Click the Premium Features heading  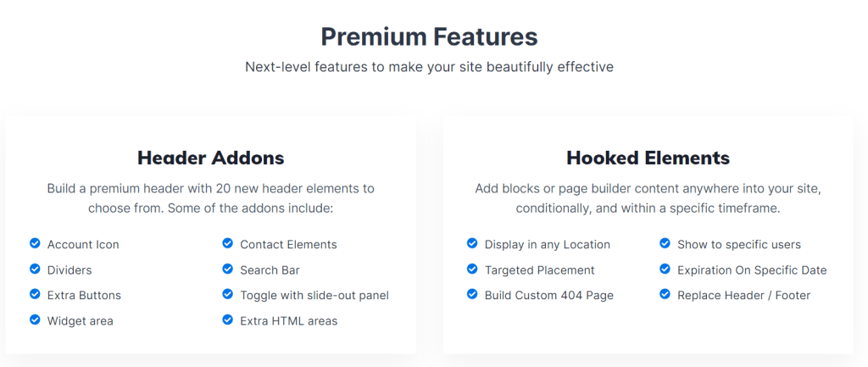click(429, 37)
